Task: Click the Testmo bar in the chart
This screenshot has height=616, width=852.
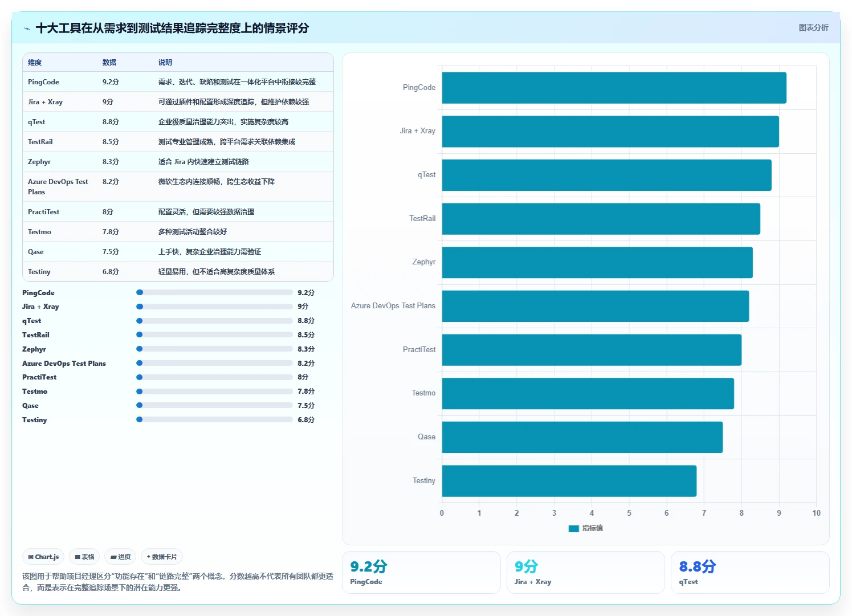Action: coord(588,394)
